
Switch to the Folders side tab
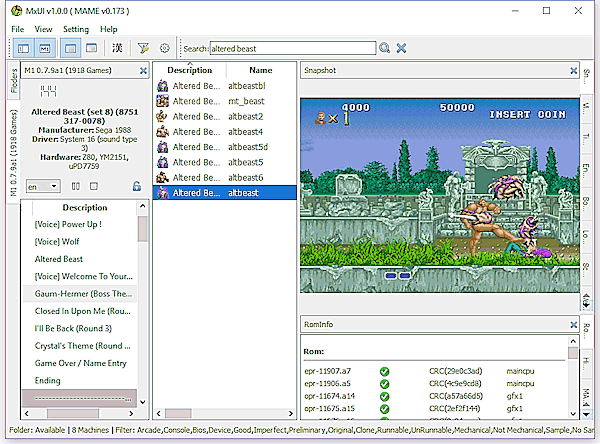[13, 83]
